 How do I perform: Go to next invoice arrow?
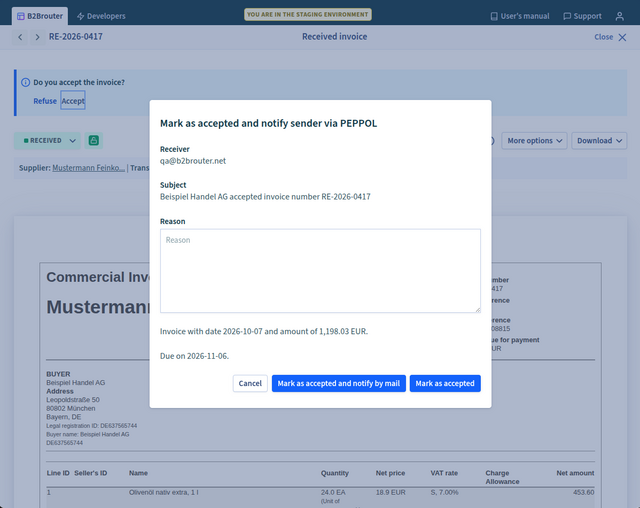[37, 37]
